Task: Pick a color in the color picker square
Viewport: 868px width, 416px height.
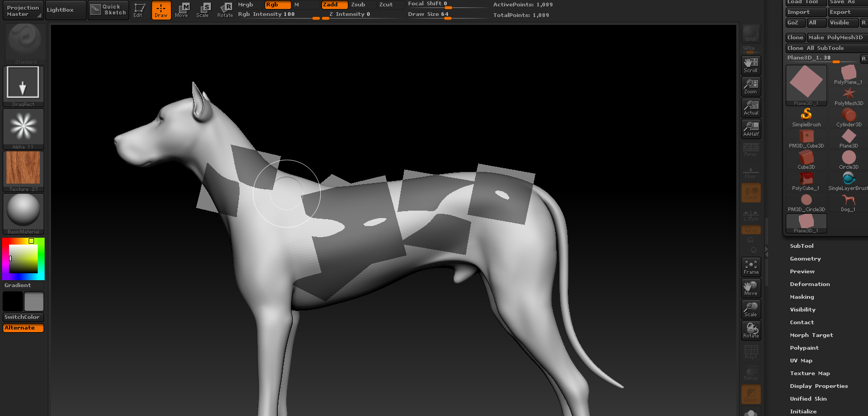Action: 23,259
